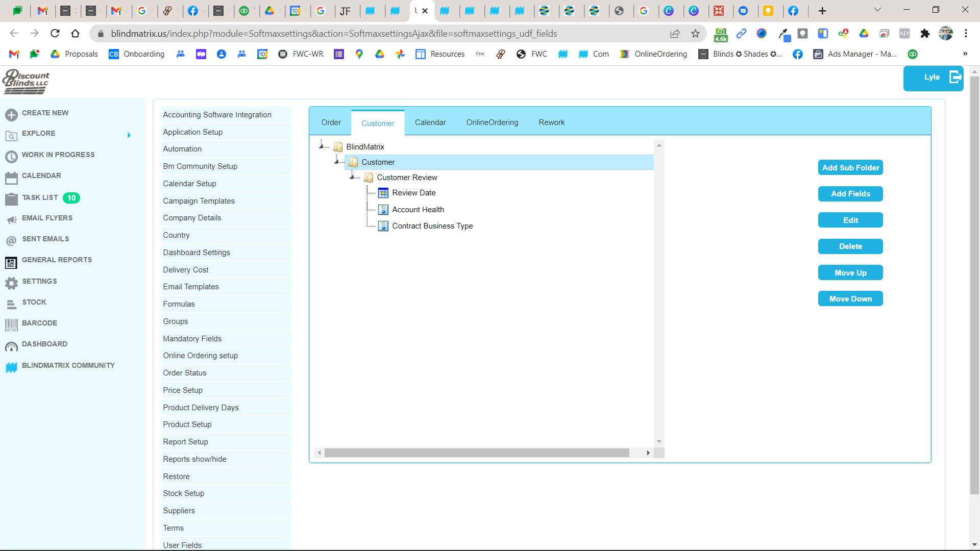
Task: Select Account Health tree field
Action: (418, 210)
